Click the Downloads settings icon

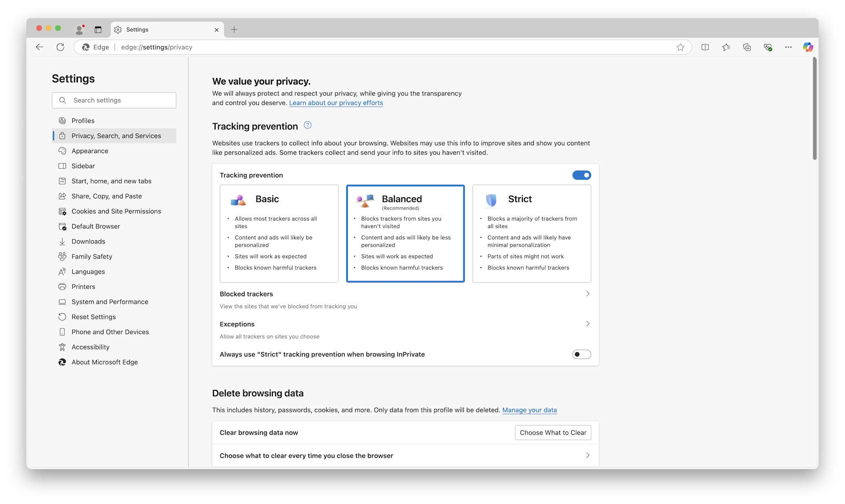(62, 242)
